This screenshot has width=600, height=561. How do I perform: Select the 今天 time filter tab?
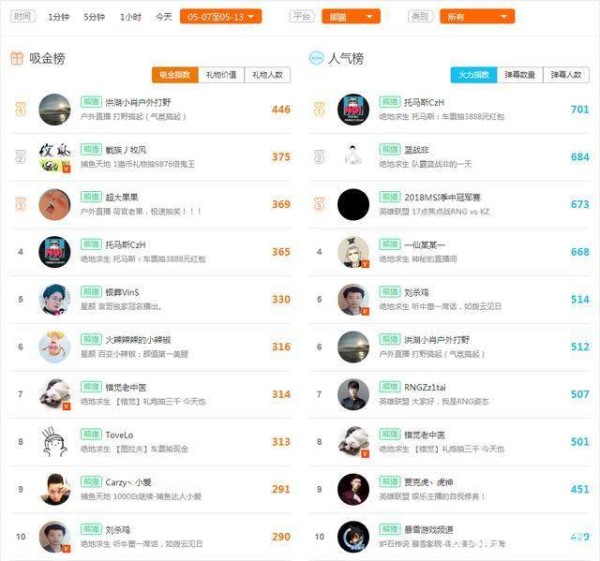(163, 17)
